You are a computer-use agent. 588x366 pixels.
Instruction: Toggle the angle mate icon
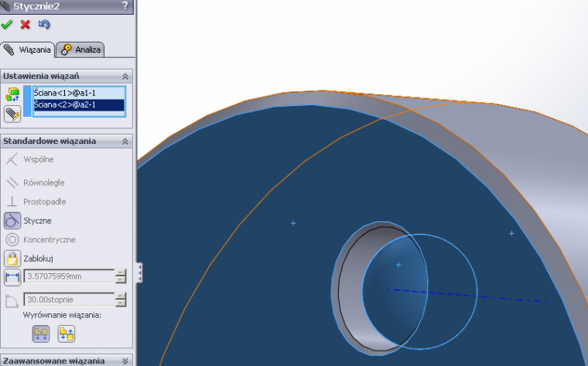coord(12,300)
